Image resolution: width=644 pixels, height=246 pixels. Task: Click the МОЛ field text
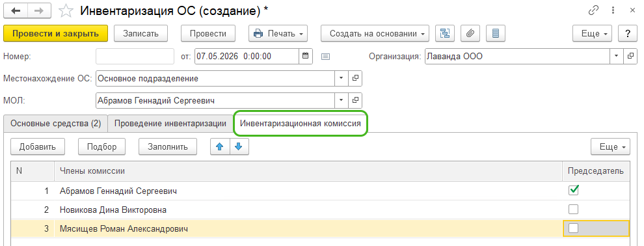click(x=215, y=100)
